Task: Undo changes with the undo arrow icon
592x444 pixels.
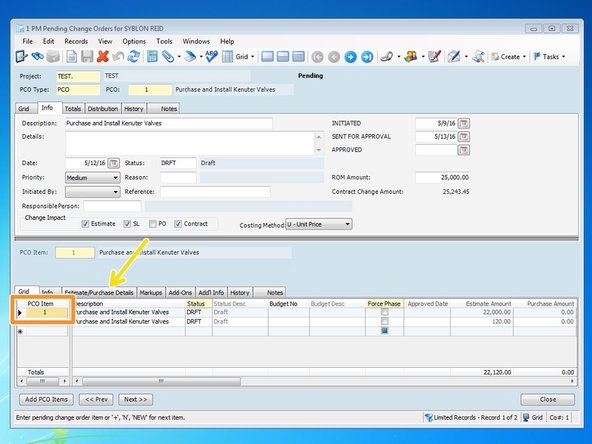Action: tap(118, 57)
